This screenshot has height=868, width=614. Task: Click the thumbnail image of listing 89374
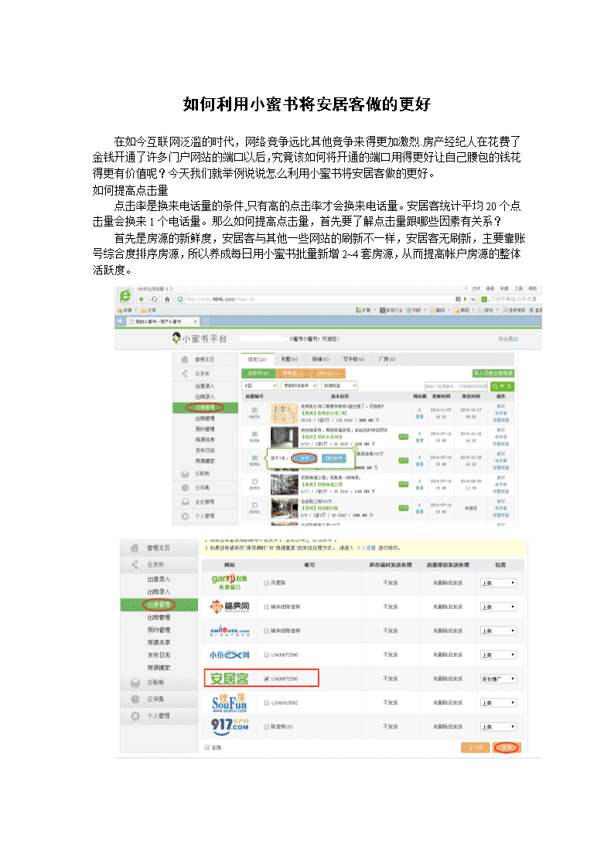[284, 413]
